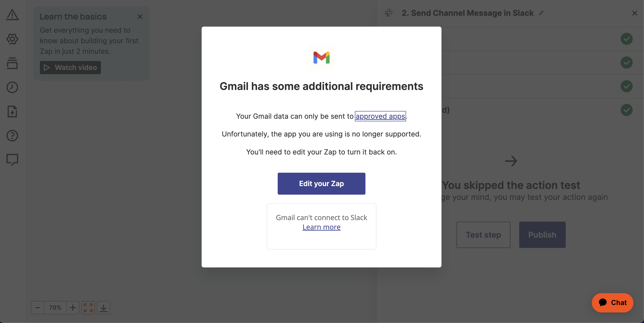The height and width of the screenshot is (323, 644).
Task: Open the help question mark icon
Action: point(12,136)
